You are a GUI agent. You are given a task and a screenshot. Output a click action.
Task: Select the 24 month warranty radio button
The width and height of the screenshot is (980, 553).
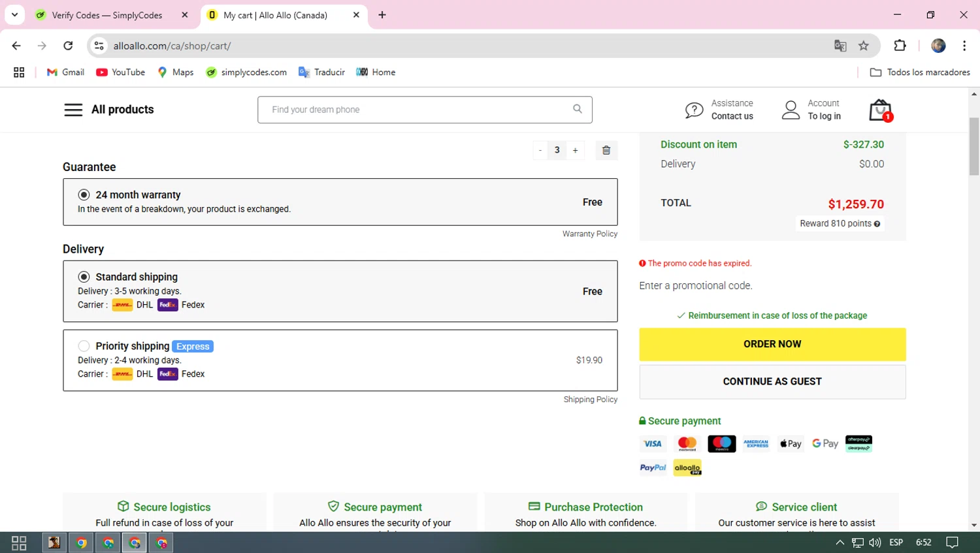click(x=84, y=195)
